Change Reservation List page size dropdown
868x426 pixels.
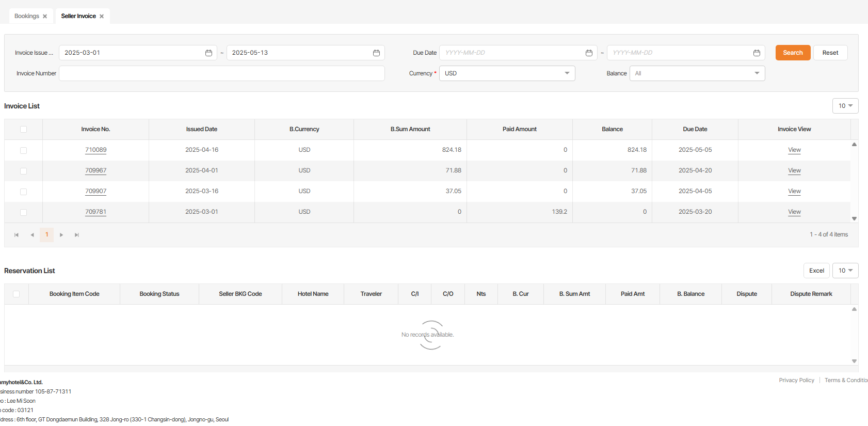tap(845, 271)
